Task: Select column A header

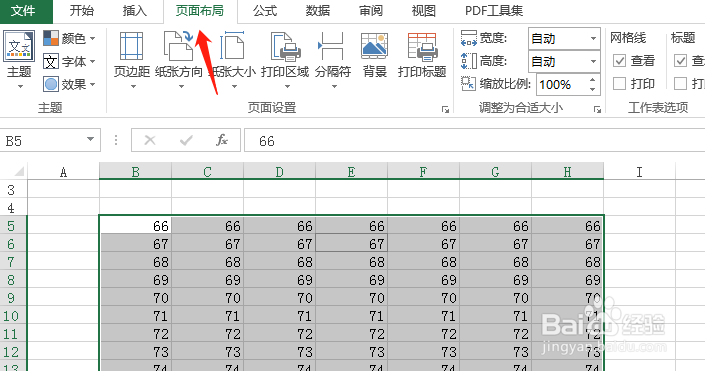Action: pyautogui.click(x=63, y=171)
